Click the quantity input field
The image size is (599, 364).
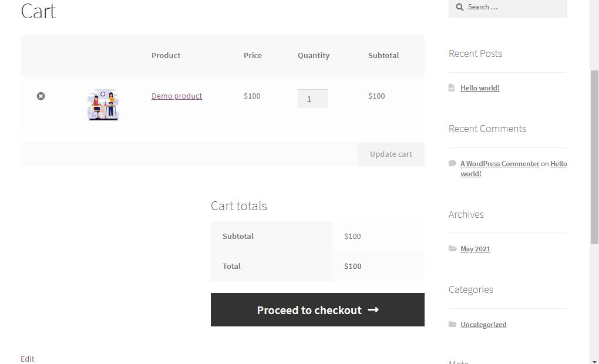(312, 99)
